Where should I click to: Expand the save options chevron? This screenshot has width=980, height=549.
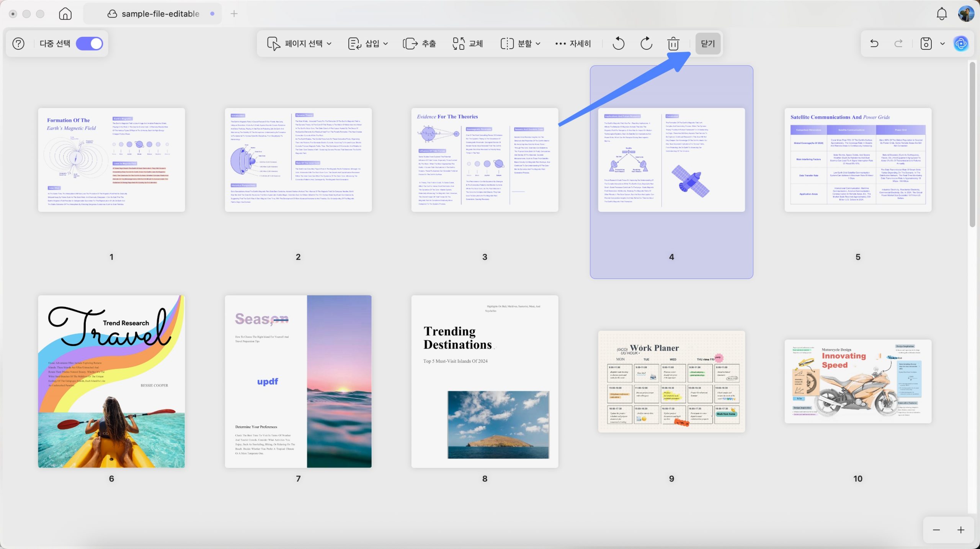pyautogui.click(x=942, y=44)
